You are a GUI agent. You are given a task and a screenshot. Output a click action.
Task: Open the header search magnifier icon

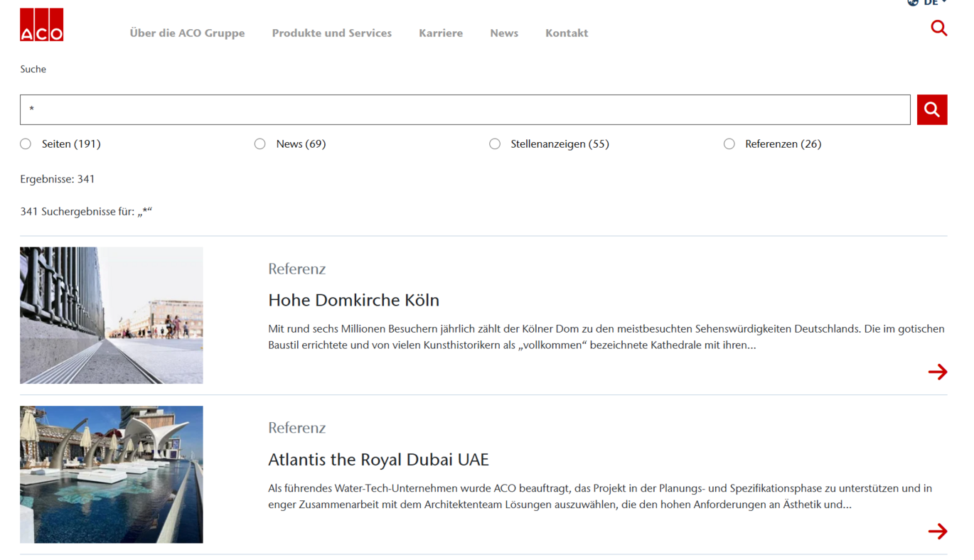coord(938,28)
